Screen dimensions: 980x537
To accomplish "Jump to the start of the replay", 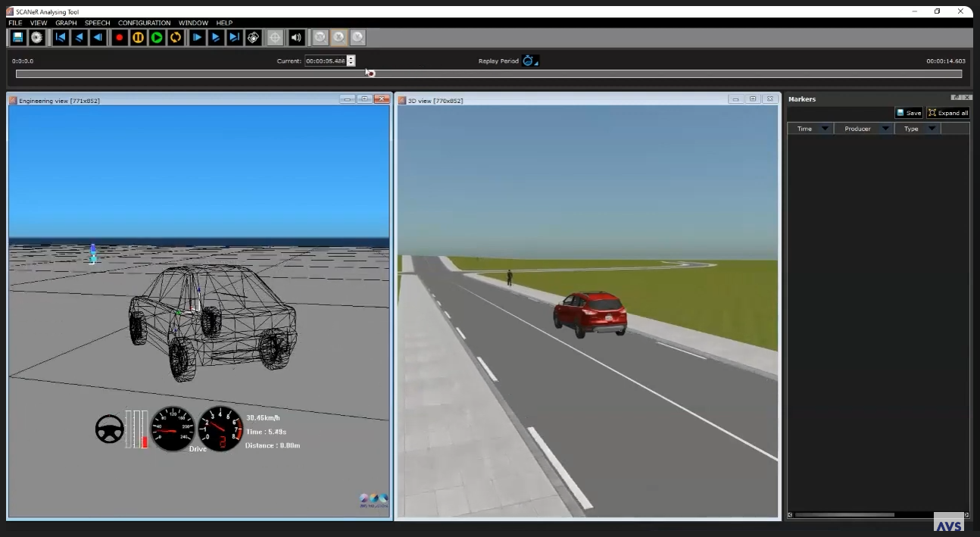I will [x=61, y=37].
